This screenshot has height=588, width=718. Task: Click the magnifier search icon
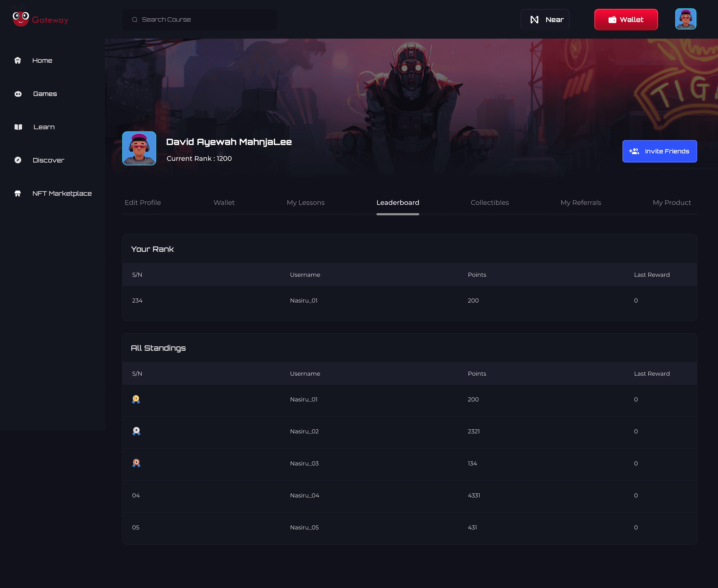[134, 20]
